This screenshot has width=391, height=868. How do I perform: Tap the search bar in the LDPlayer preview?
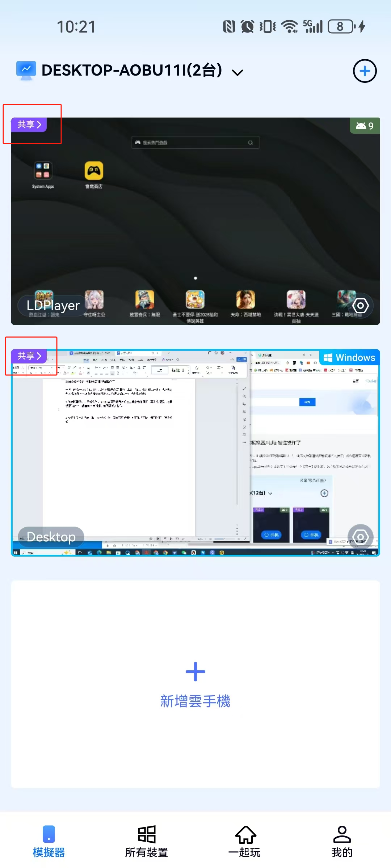195,142
